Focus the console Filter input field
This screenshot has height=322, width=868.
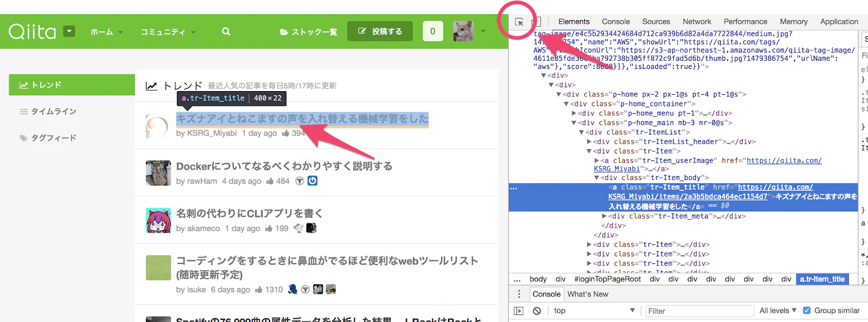click(x=699, y=311)
